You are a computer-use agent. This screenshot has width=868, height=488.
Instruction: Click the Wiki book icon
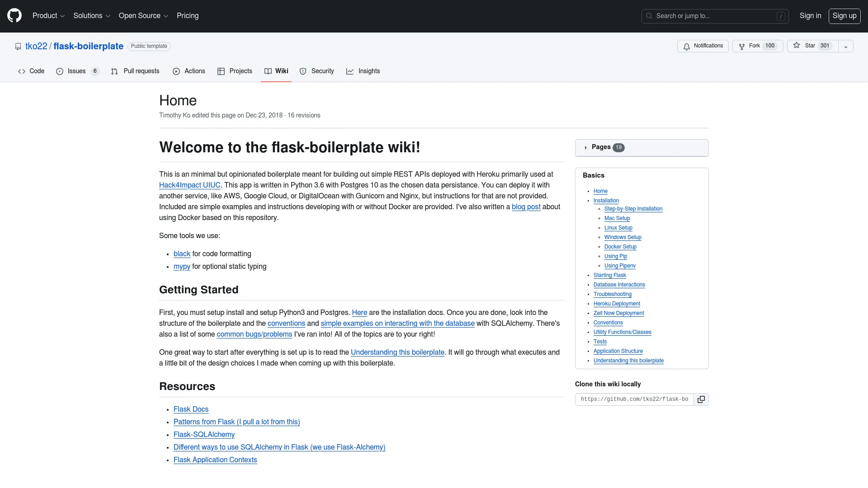268,71
